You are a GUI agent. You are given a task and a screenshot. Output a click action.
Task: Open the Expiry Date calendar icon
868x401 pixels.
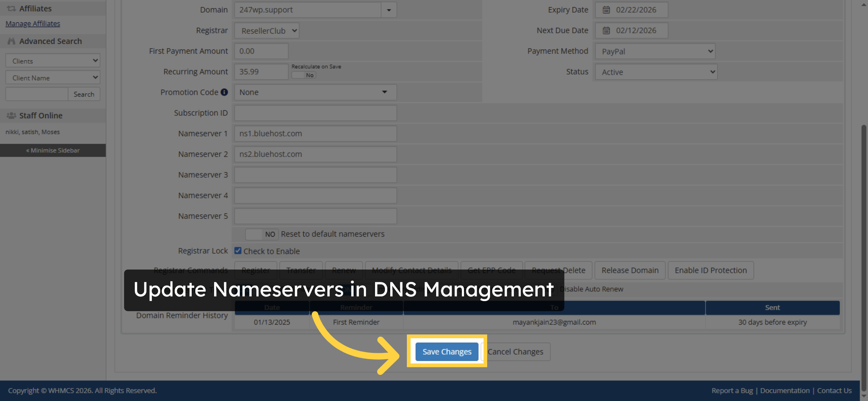coord(607,10)
